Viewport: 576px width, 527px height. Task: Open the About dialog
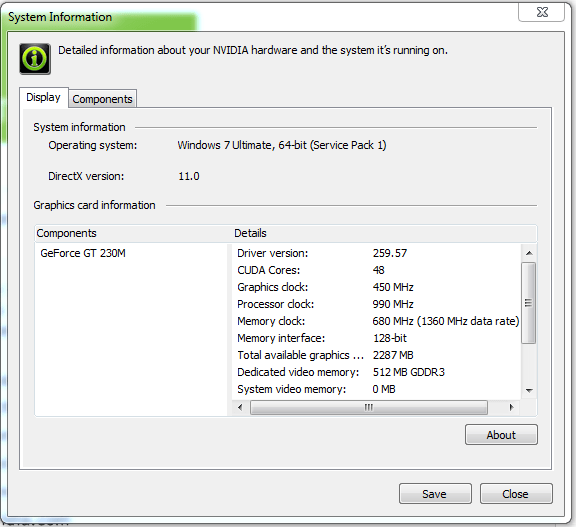click(x=501, y=435)
